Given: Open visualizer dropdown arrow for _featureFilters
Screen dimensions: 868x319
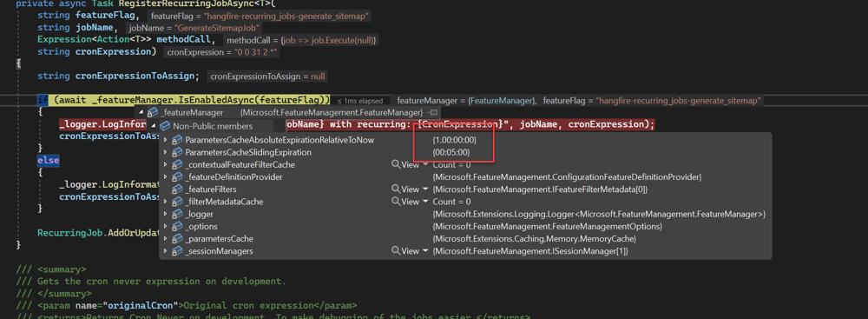Looking at the screenshot, I should [x=425, y=189].
